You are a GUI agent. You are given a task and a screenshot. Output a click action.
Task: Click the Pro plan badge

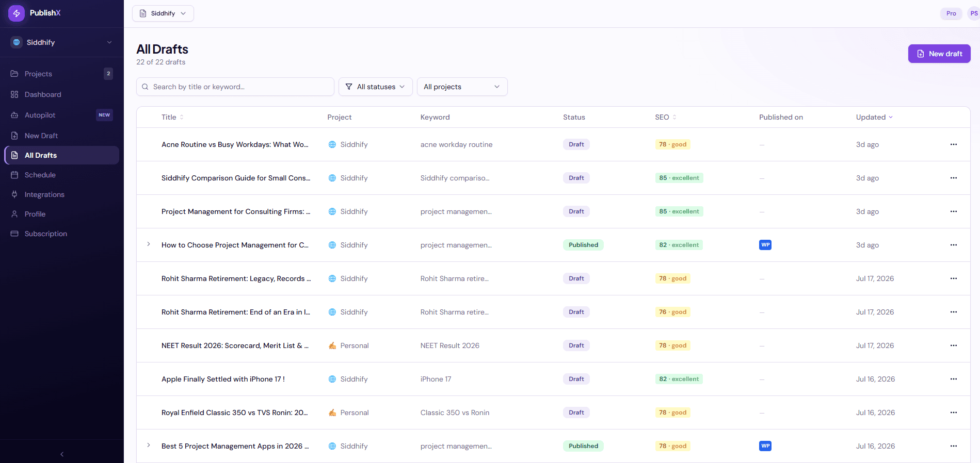(951, 13)
